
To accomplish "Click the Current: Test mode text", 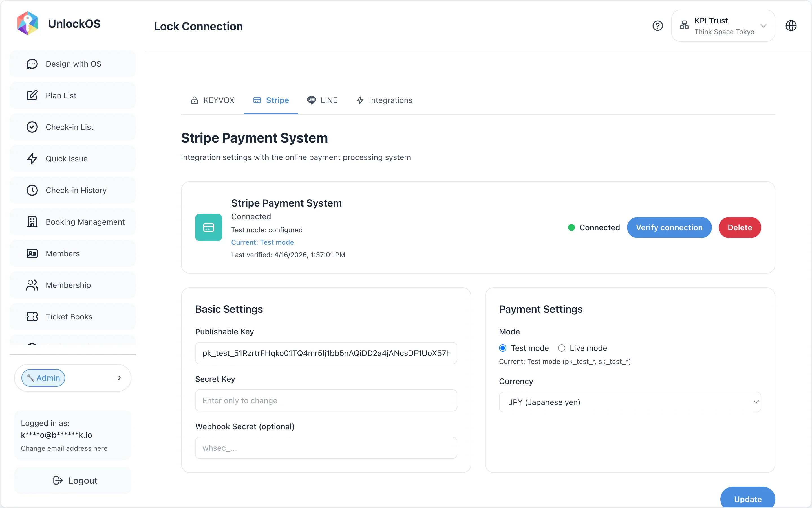I will pos(262,242).
